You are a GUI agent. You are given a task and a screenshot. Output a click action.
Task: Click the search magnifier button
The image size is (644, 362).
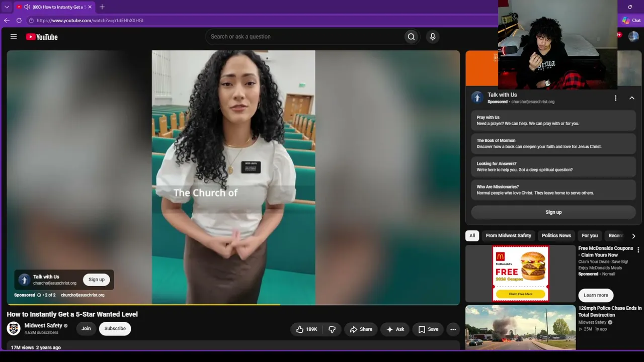coord(411,37)
